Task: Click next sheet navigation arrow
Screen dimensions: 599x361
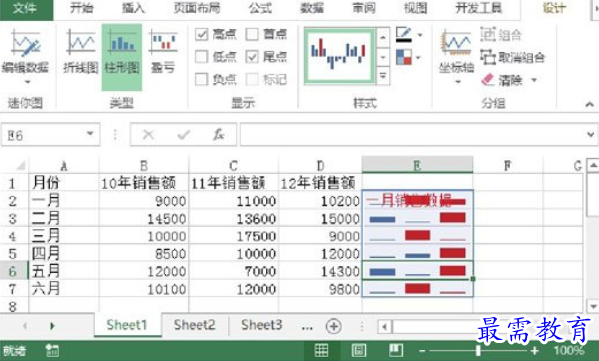Action: [52, 326]
